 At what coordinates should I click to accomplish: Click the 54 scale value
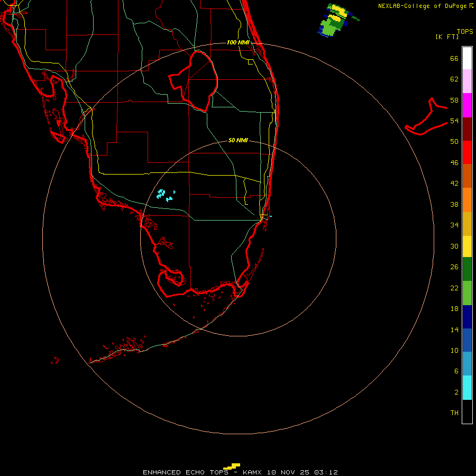pos(454,121)
